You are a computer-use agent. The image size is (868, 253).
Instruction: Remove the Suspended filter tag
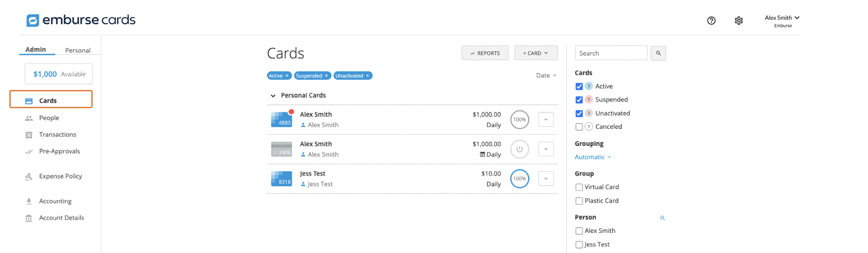coord(326,76)
